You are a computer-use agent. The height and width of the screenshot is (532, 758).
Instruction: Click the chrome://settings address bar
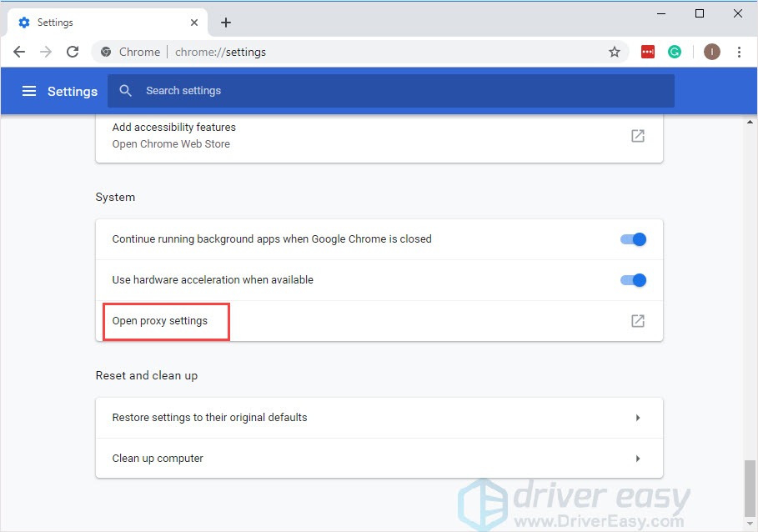coord(334,52)
